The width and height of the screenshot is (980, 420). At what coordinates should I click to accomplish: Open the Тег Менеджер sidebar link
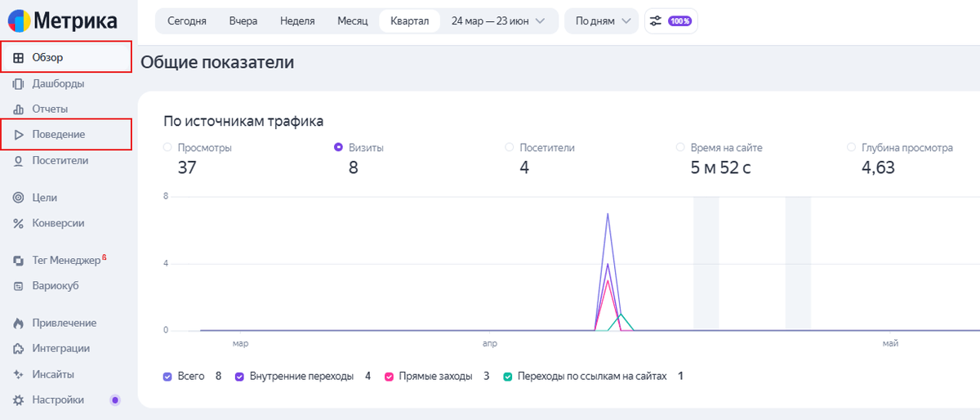point(65,261)
